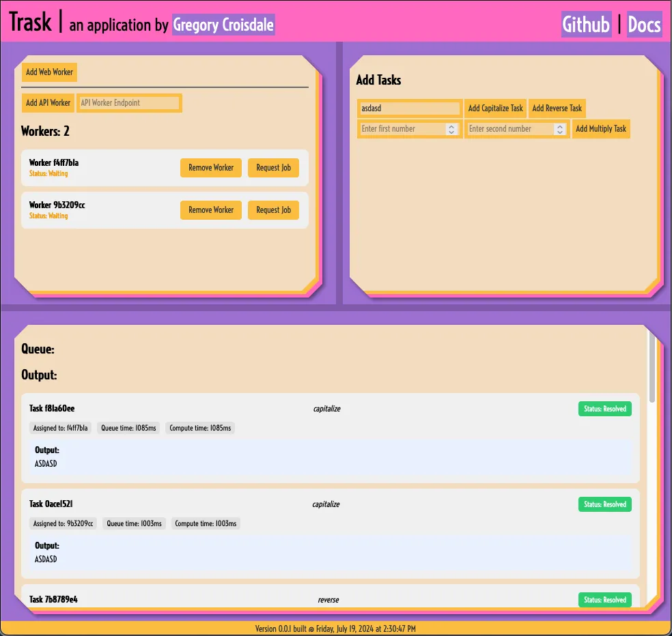Viewport: 672px width, 636px height.
Task: Select the Enter second number field
Action: coord(509,129)
